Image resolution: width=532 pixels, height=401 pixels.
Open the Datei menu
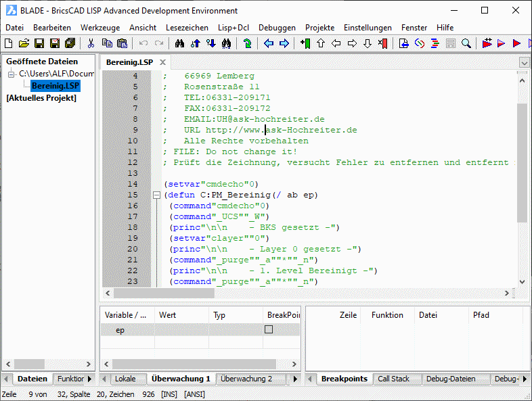15,28
